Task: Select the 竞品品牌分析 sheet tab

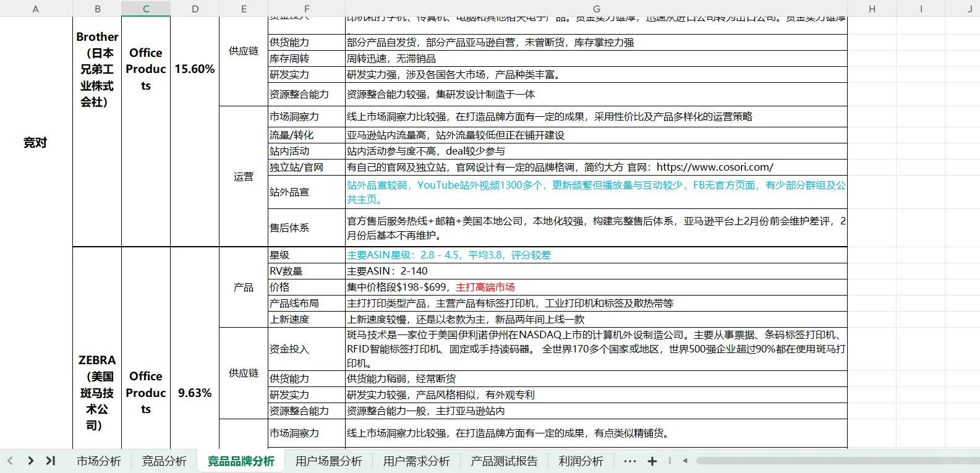Action: (241, 461)
